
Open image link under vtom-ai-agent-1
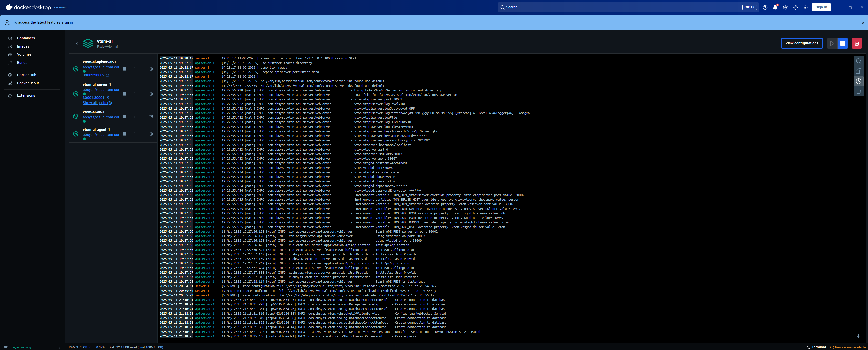(101, 135)
